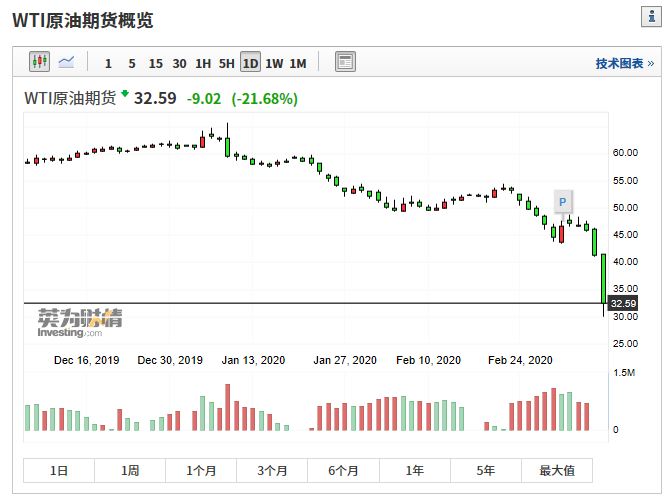The width and height of the screenshot is (667, 497).
Task: Switch to the 1个月 range tab
Action: point(201,470)
